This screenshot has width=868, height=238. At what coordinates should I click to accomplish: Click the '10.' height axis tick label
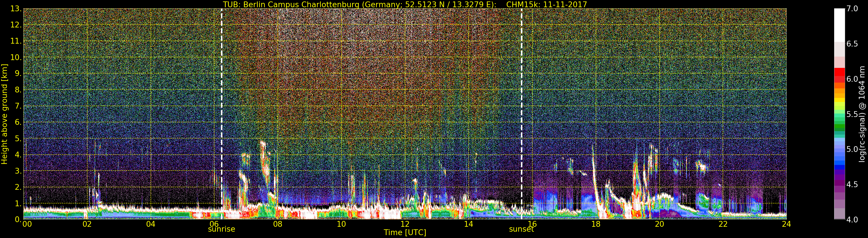tap(16, 57)
